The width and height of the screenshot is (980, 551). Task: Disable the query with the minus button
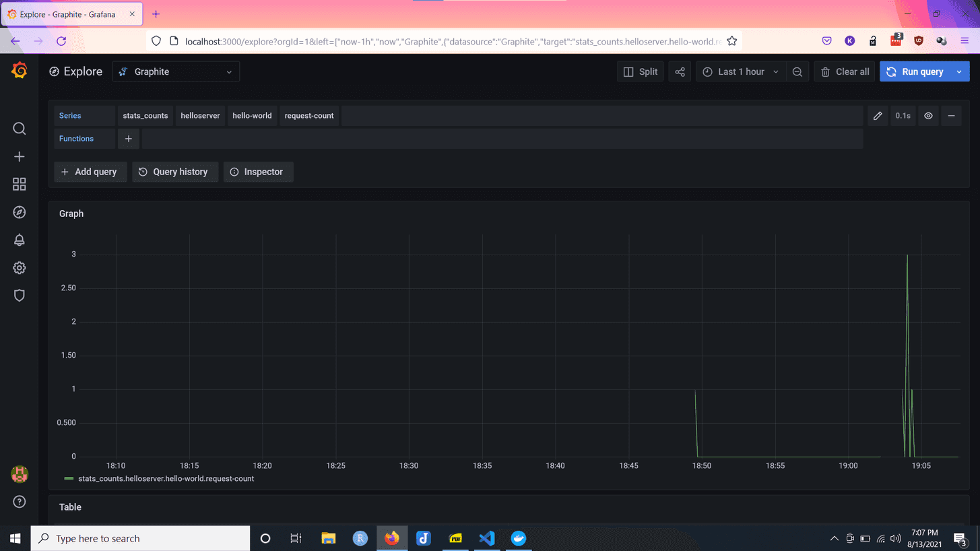coord(951,115)
